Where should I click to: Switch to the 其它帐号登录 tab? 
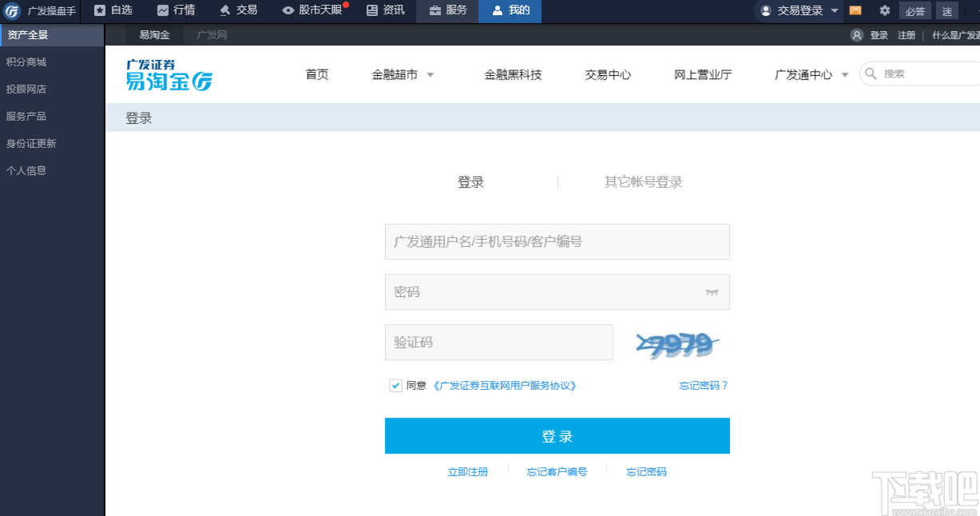tap(643, 181)
